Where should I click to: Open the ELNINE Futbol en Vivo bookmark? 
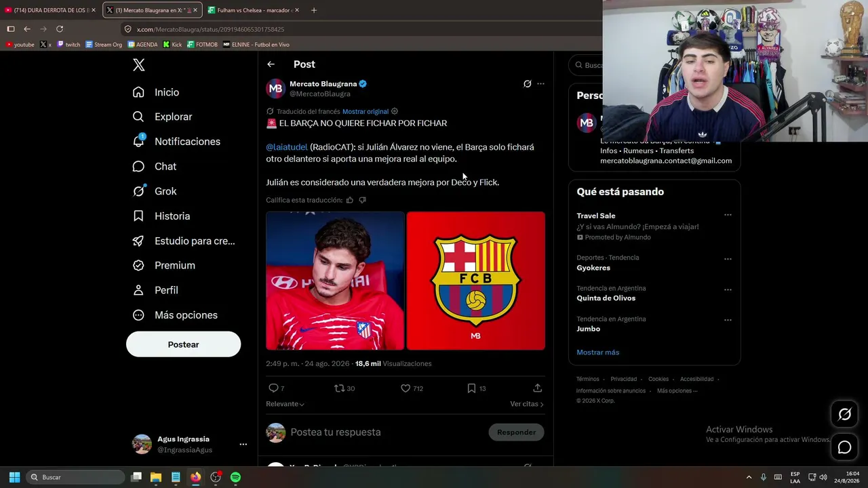(x=256, y=45)
